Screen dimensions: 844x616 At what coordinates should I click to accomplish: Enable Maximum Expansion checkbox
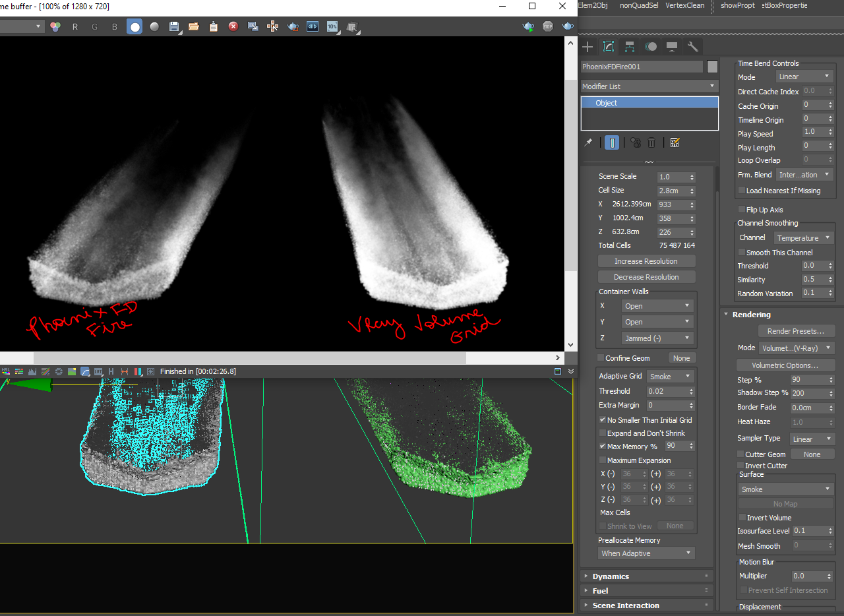tap(603, 460)
